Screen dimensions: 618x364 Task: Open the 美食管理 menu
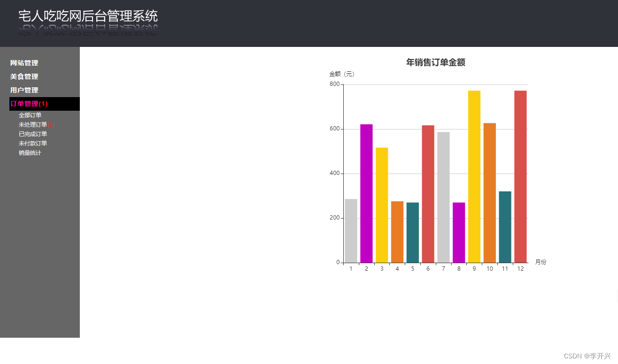[x=24, y=76]
